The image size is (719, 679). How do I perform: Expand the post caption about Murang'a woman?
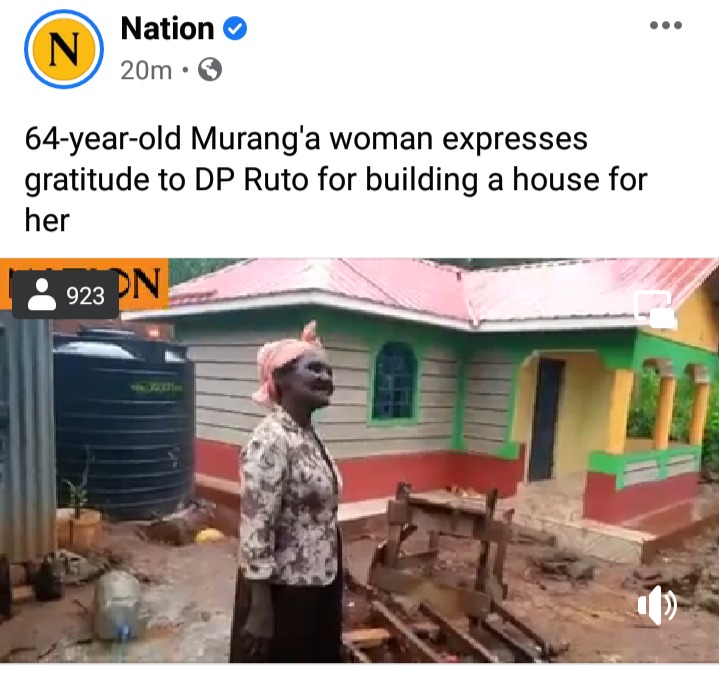click(x=336, y=179)
